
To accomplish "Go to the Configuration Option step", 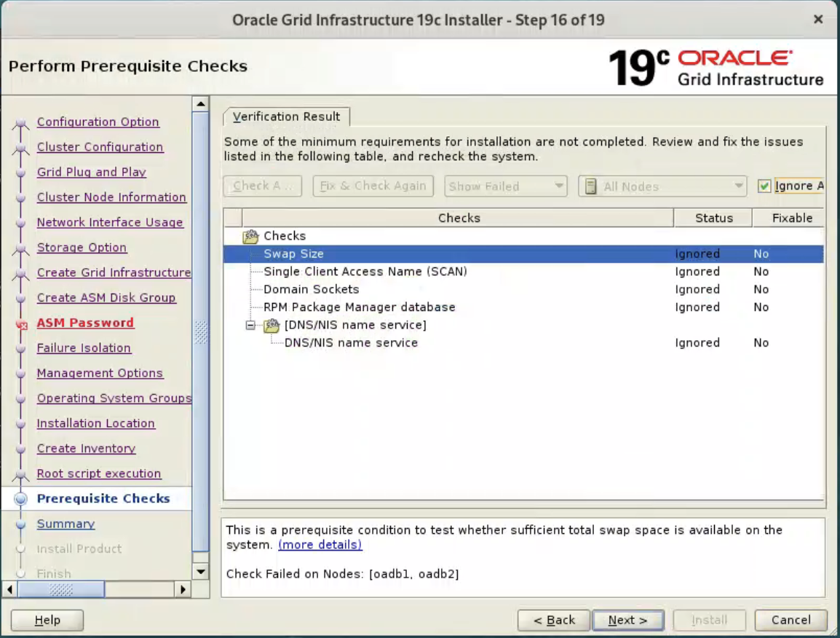I will [x=98, y=122].
